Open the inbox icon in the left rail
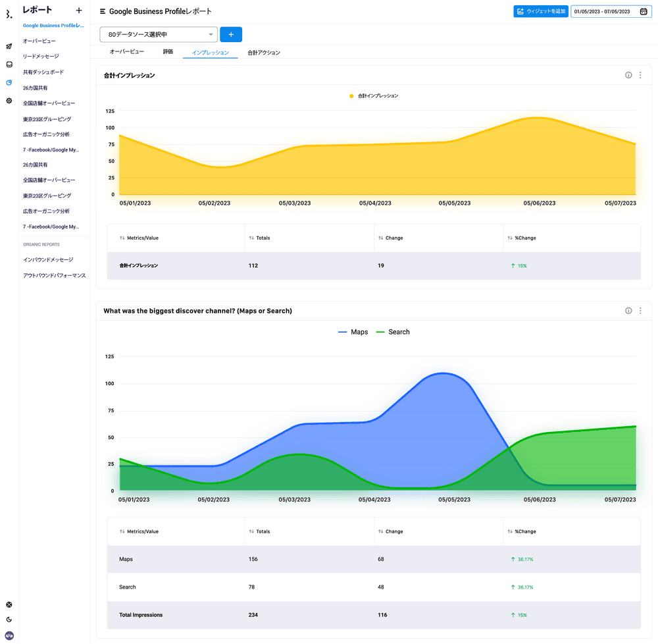The height and width of the screenshot is (644, 658). [x=9, y=65]
